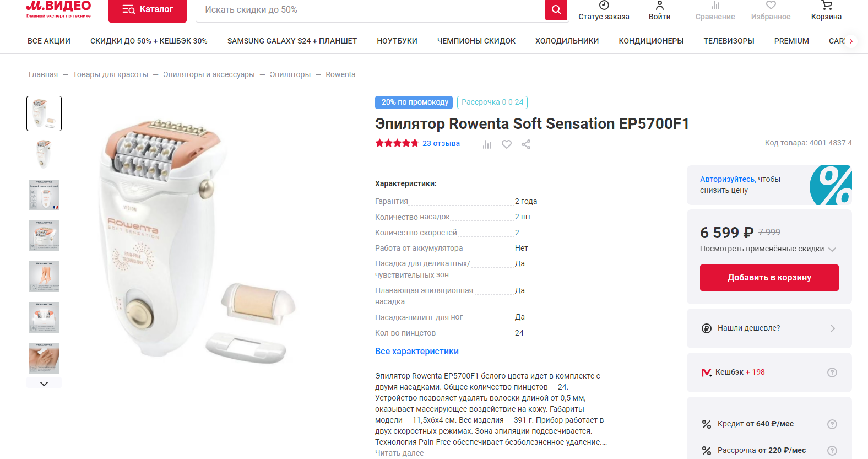Add product to favorites heart icon
The width and height of the screenshot is (868, 459).
pyautogui.click(x=507, y=144)
